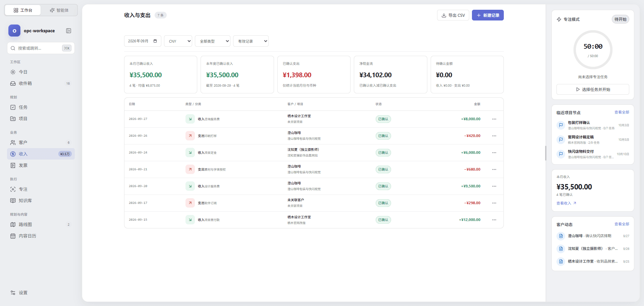Click the expense arrow icon on the 2026-09-26 row

tap(190, 136)
